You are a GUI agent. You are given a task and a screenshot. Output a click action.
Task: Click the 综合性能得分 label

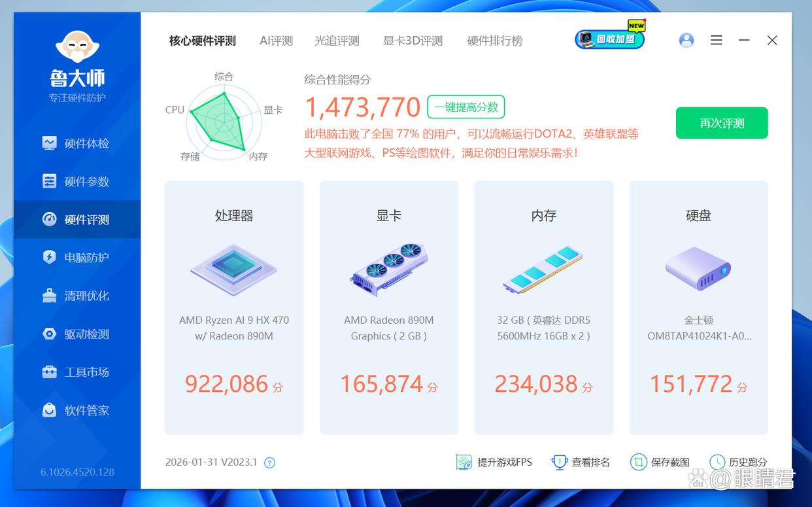(x=337, y=80)
